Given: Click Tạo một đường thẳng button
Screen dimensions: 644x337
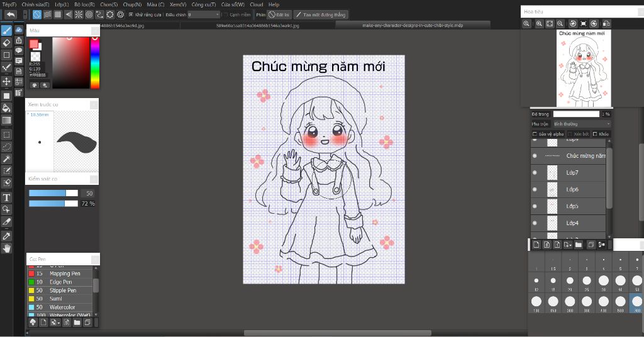Looking at the screenshot, I should coord(321,15).
